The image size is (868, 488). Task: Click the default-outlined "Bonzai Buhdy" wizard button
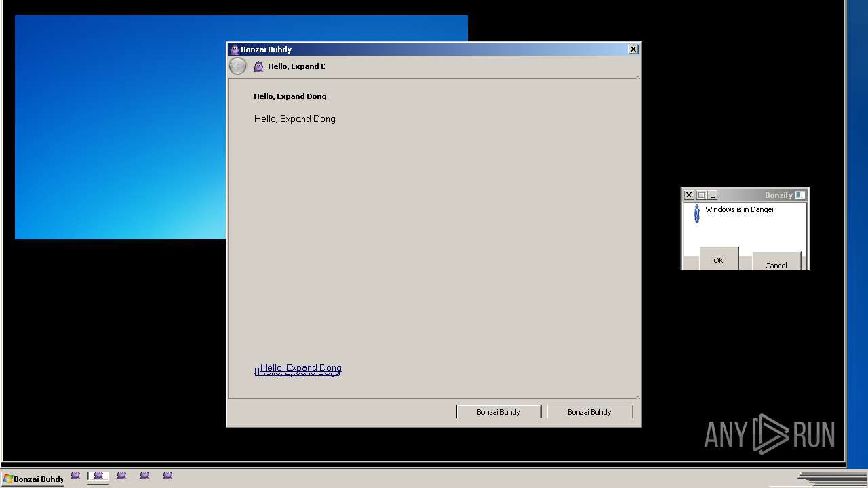point(498,412)
